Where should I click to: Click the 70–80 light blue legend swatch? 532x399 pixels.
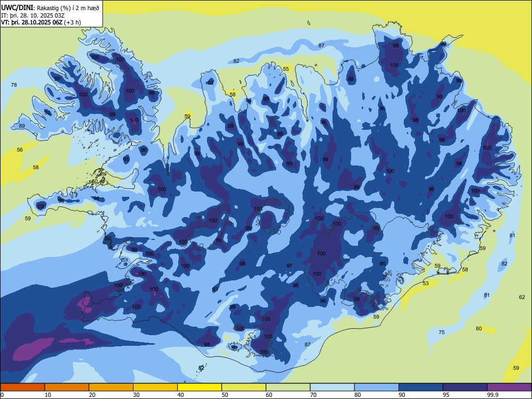[x=332, y=387]
